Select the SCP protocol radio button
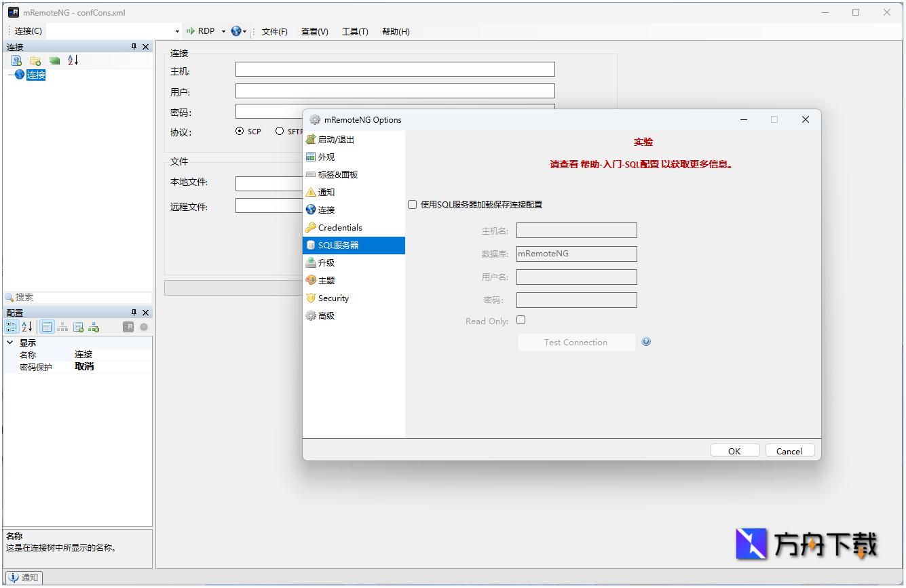The height and width of the screenshot is (588, 906). coord(240,132)
